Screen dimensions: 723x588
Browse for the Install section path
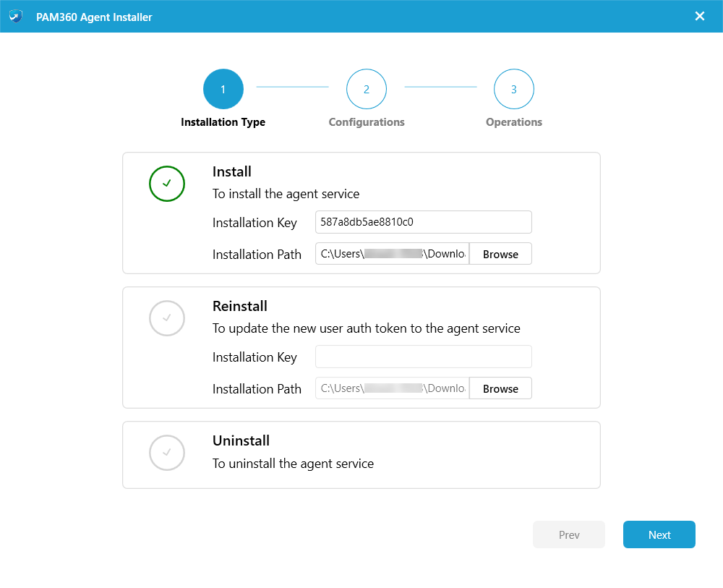pos(500,254)
